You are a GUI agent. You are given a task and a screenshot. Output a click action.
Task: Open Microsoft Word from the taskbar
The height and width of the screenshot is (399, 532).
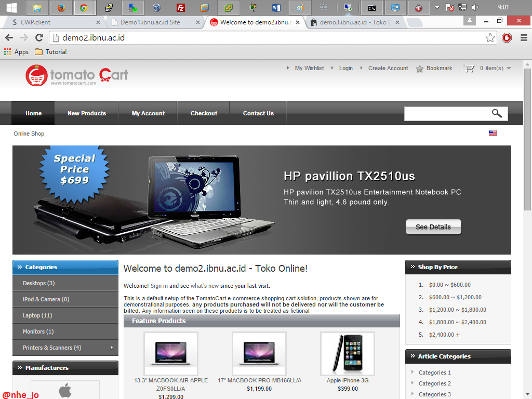click(276, 7)
